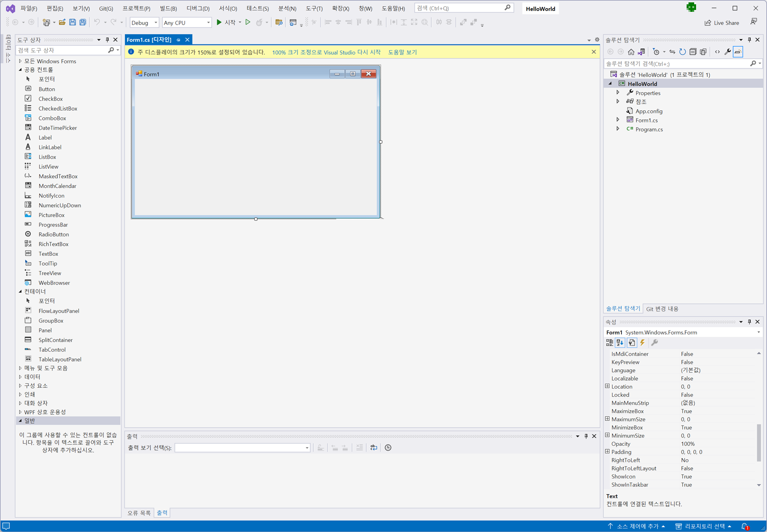Switch to the 오류 목록 tab
The image size is (767, 532).
(x=139, y=513)
